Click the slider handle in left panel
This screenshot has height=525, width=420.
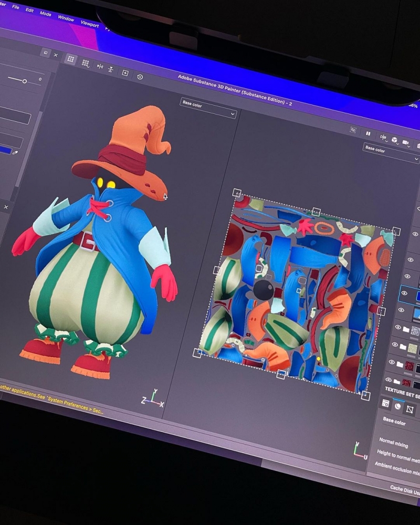click(25, 81)
